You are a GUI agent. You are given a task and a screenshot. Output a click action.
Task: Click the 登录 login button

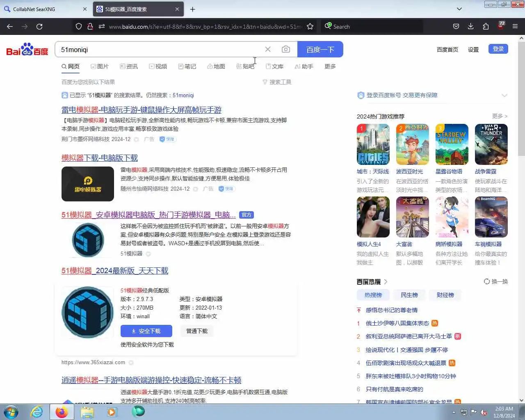pyautogui.click(x=498, y=49)
